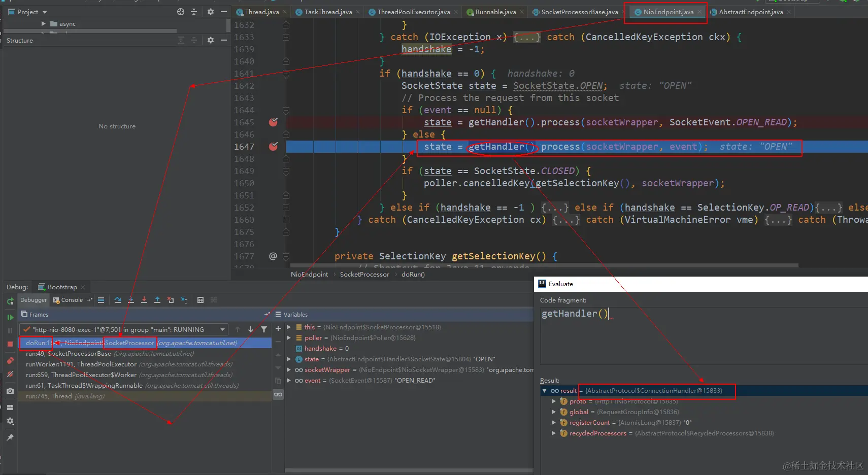Image resolution: width=868 pixels, height=475 pixels.
Task: Click SocketProcessor in the editor breadcrumb
Action: click(364, 275)
